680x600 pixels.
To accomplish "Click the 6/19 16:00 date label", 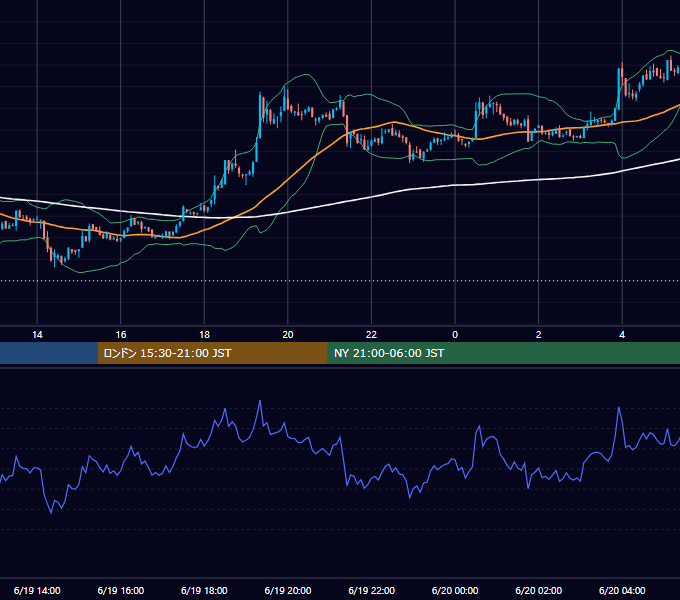I will pos(121,590).
